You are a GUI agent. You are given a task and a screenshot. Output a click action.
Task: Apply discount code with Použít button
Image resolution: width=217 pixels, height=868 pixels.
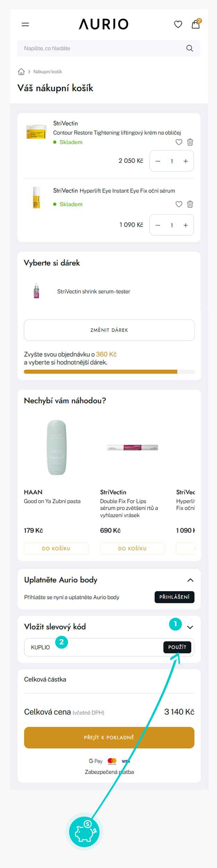click(177, 647)
